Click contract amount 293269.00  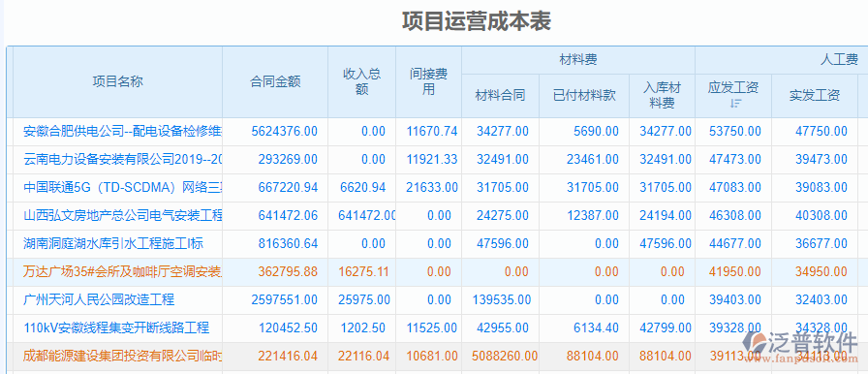[288, 159]
